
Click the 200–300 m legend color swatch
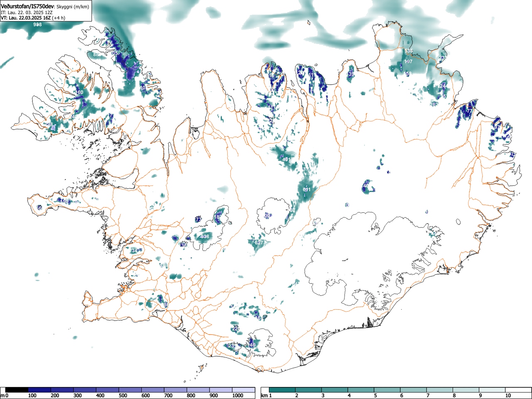point(62,390)
